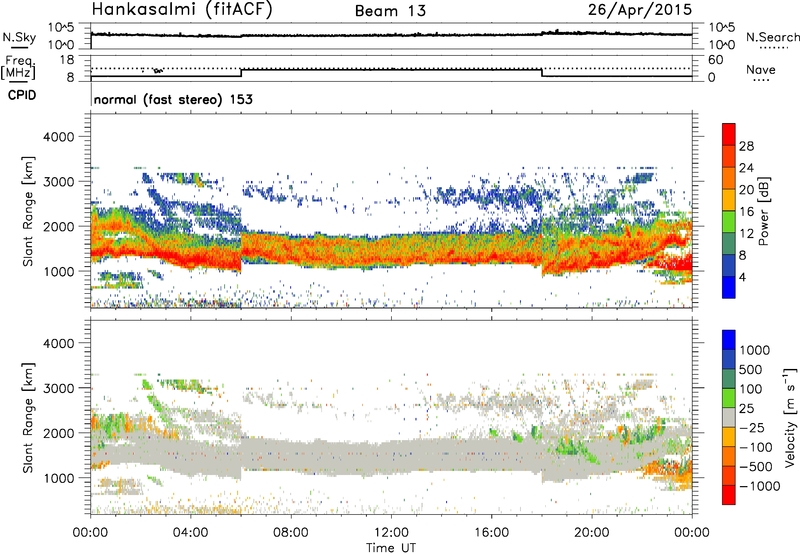
Task: Click the velocity panel 'Slant Range [km]' title
Action: click(x=28, y=418)
